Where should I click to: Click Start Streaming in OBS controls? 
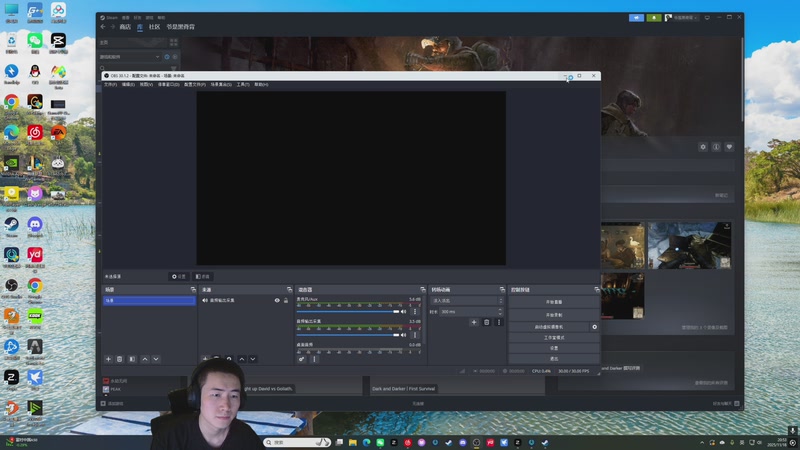[x=554, y=302]
